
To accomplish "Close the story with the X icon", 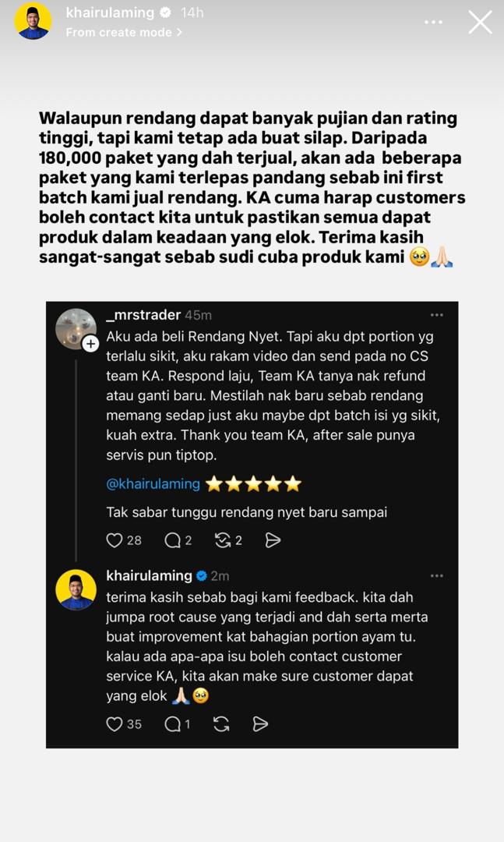I will 480,23.
